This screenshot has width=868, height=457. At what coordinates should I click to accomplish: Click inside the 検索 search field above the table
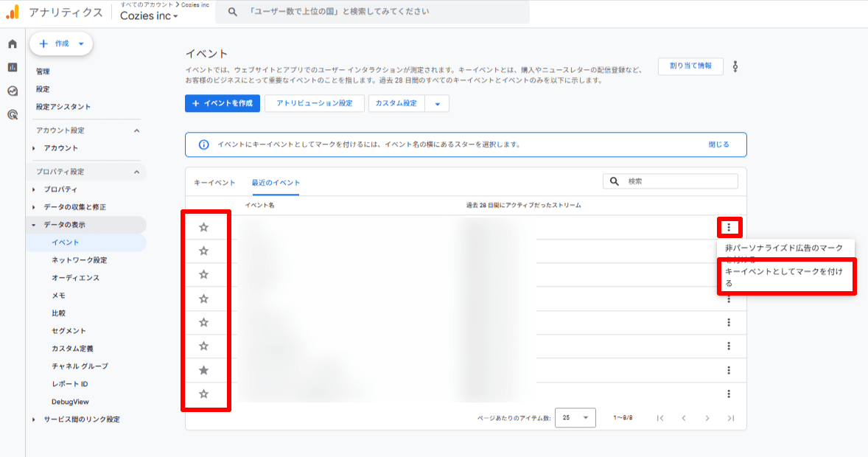click(671, 181)
